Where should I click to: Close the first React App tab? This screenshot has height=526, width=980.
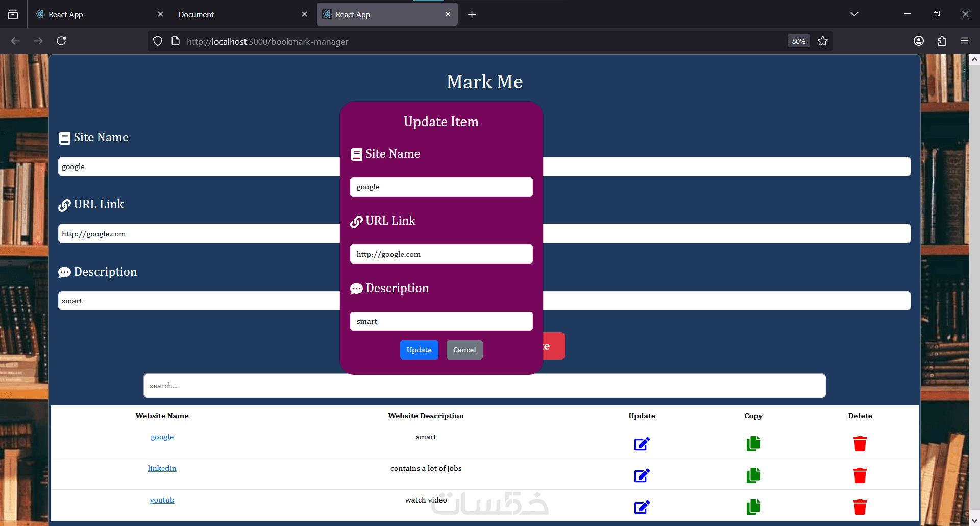click(x=160, y=14)
